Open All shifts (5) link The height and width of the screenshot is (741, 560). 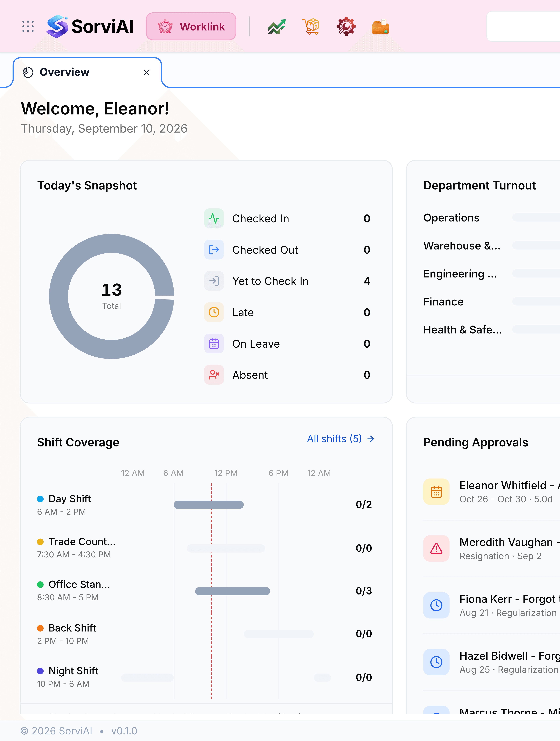[x=341, y=439]
